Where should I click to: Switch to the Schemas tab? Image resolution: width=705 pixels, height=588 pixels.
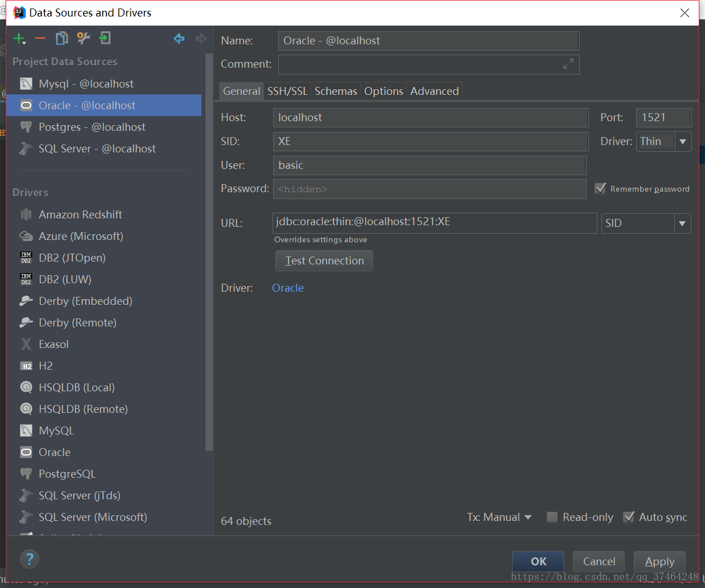pos(336,91)
